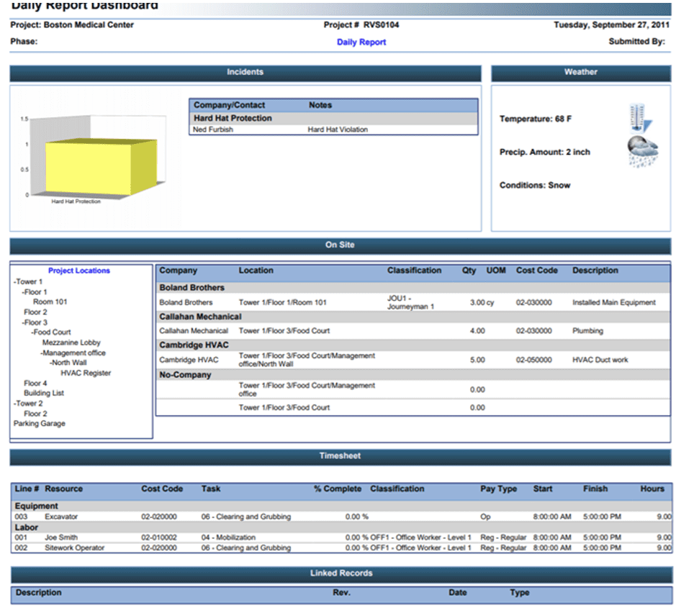Image resolution: width=694 pixels, height=616 pixels.
Task: Click the Pay Type column header
Action: (x=499, y=489)
